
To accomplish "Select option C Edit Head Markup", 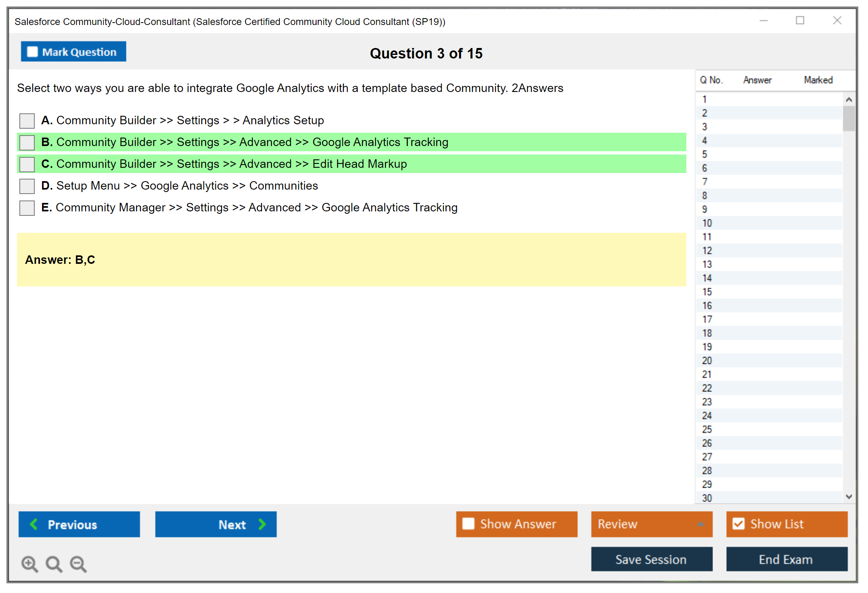I will pos(27,164).
